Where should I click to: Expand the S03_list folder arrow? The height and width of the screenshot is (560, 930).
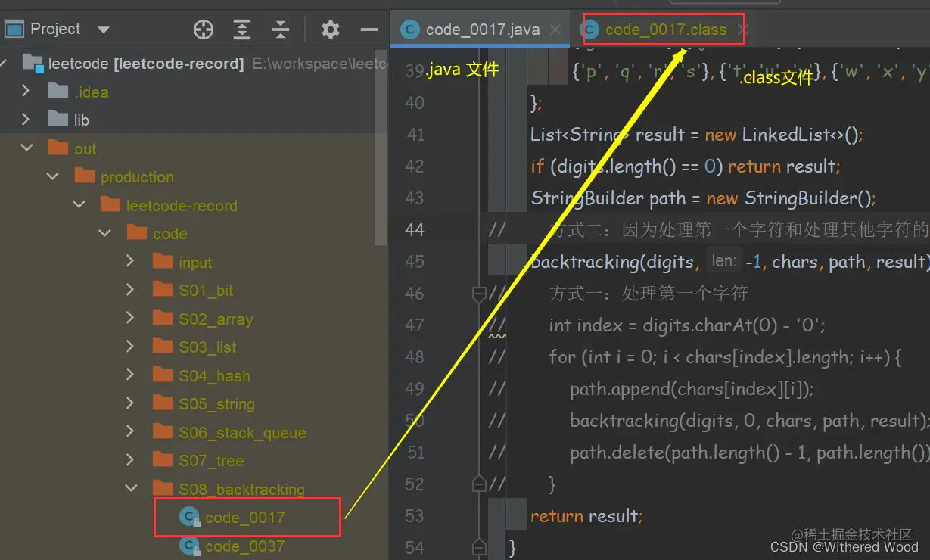pyautogui.click(x=130, y=347)
